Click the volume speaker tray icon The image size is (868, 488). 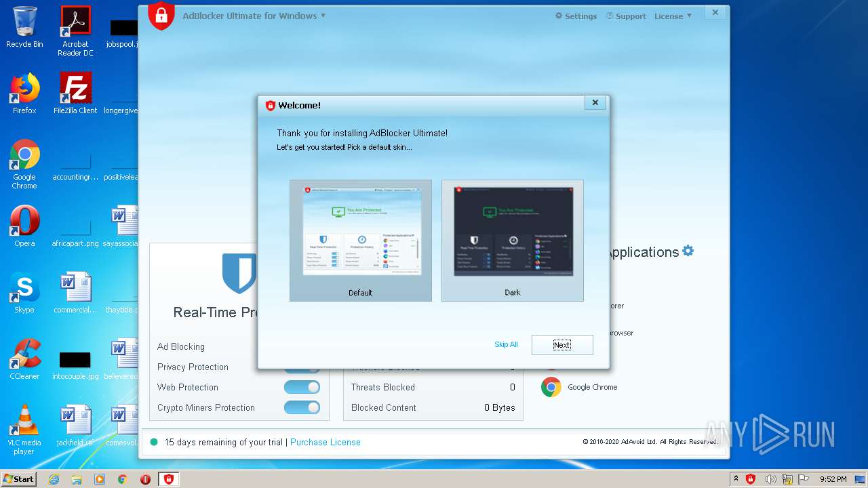770,479
